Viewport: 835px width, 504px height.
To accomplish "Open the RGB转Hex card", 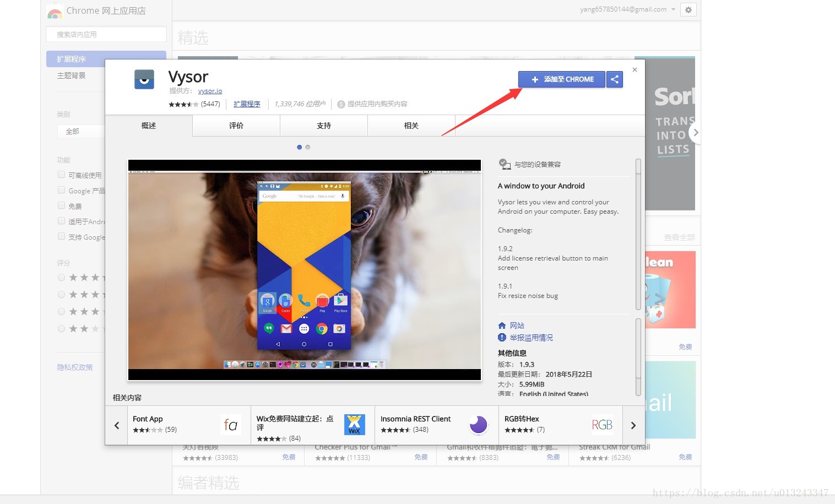I will click(x=561, y=425).
